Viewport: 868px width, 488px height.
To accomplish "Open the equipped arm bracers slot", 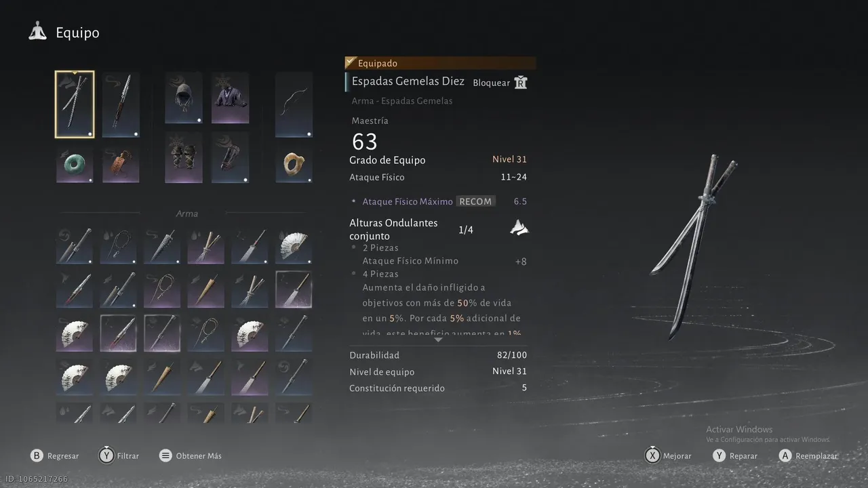I will pos(230,157).
